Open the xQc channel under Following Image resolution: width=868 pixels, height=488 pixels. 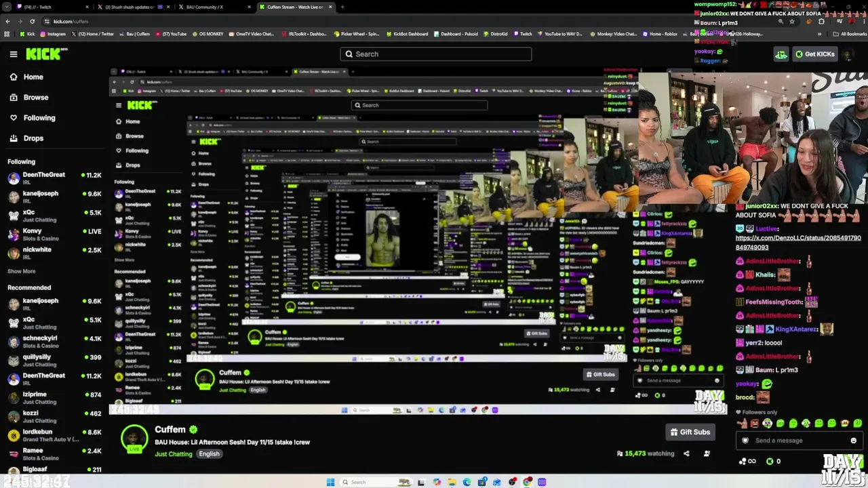coord(54,216)
